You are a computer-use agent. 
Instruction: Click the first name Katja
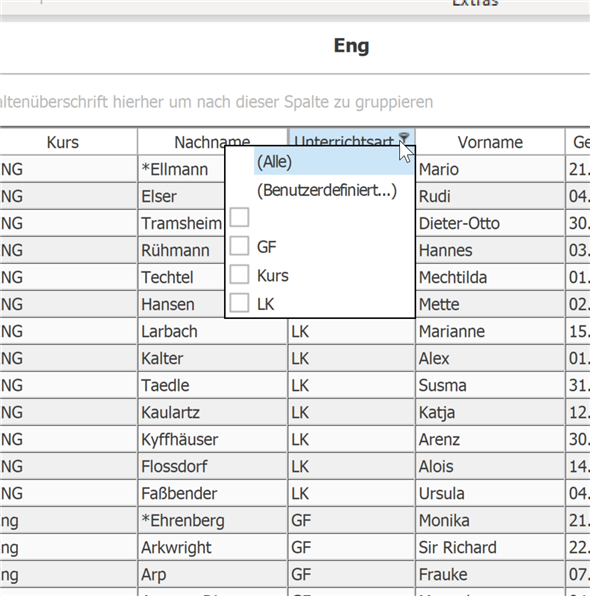[x=437, y=412]
